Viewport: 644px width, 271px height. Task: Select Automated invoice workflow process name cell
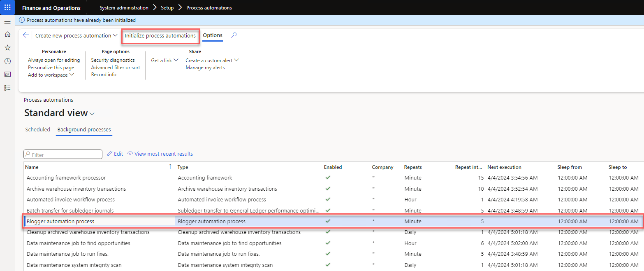pos(71,199)
